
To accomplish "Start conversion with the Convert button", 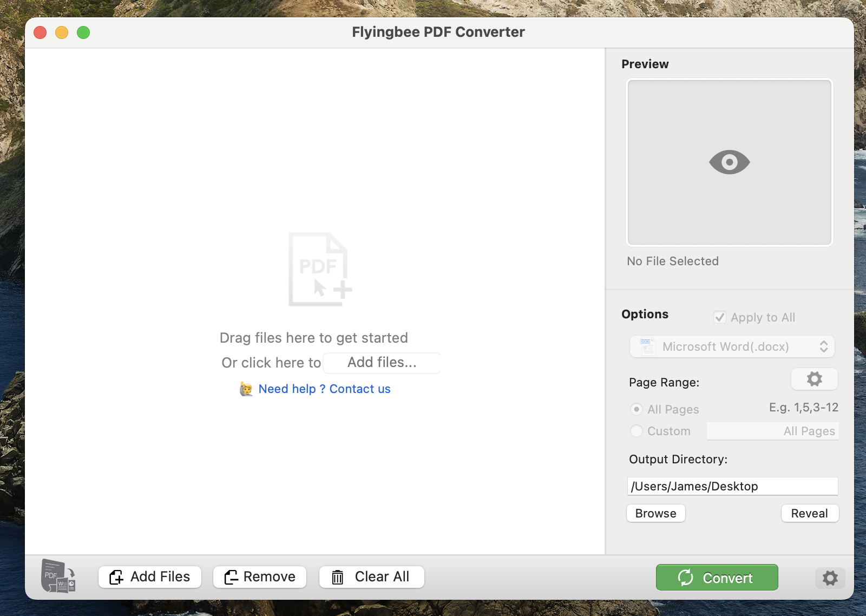I will tap(717, 578).
